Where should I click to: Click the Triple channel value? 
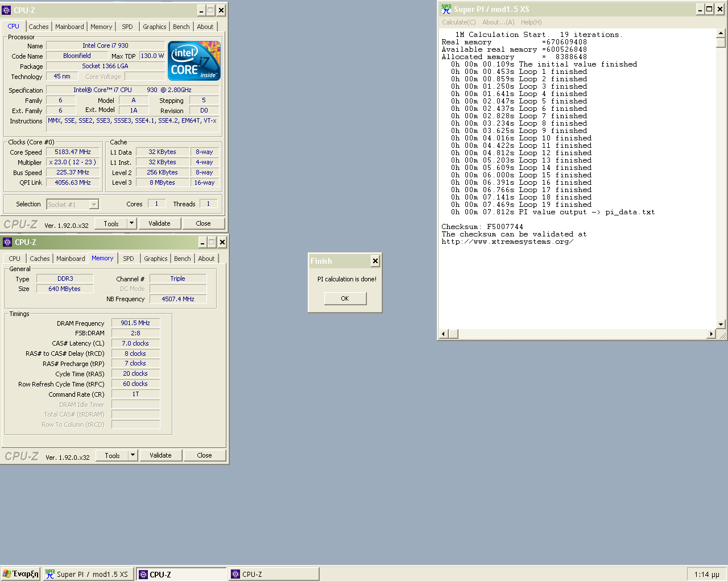[178, 278]
